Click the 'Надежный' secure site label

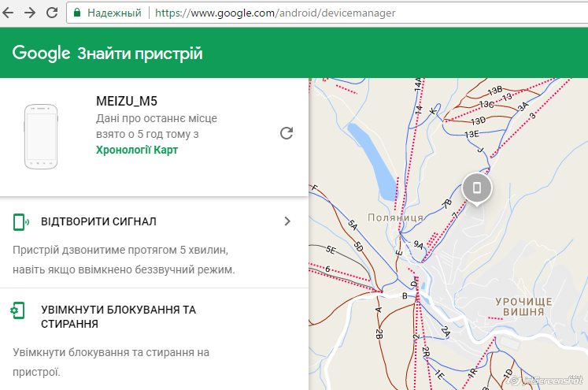coord(114,13)
